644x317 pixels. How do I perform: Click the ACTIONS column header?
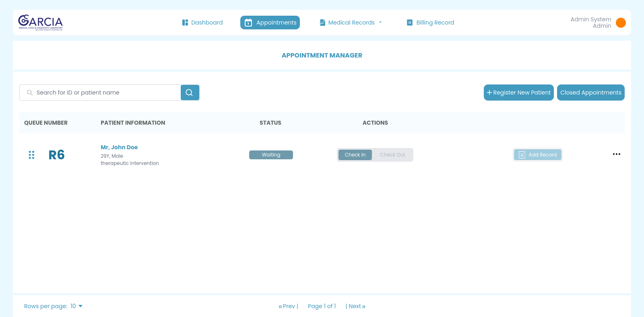pyautogui.click(x=375, y=123)
